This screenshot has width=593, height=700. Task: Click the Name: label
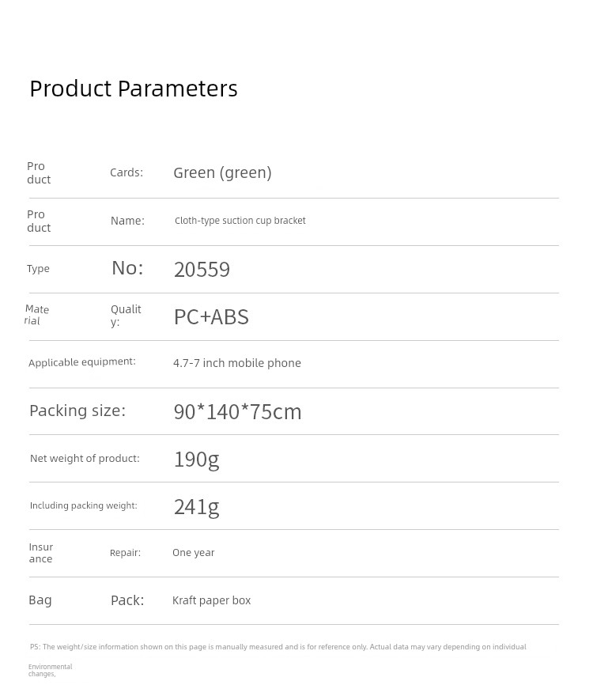[x=127, y=221]
